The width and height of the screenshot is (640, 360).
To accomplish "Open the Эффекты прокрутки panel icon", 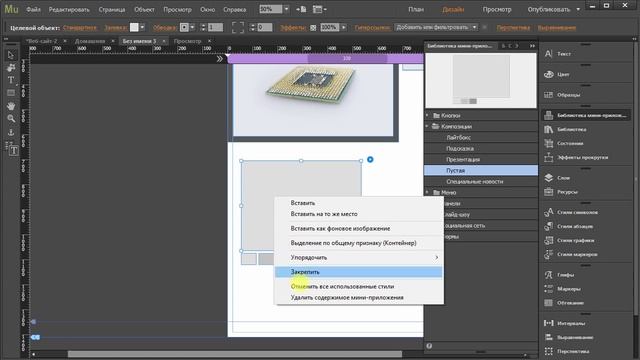I will pos(549,157).
